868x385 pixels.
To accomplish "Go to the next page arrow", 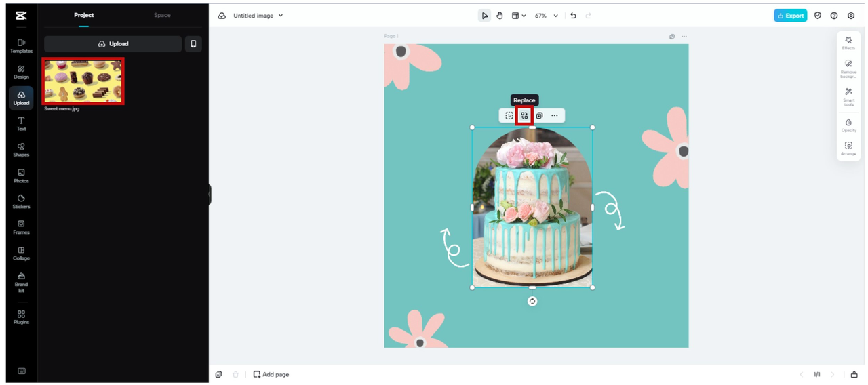I will click(833, 374).
